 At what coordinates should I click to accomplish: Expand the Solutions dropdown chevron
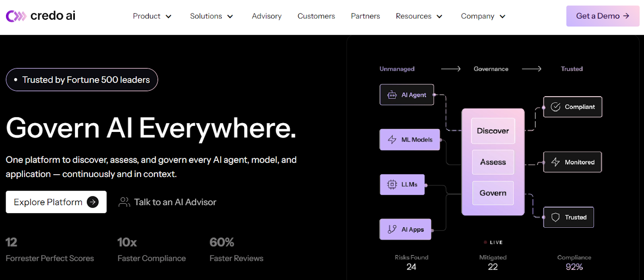[230, 16]
